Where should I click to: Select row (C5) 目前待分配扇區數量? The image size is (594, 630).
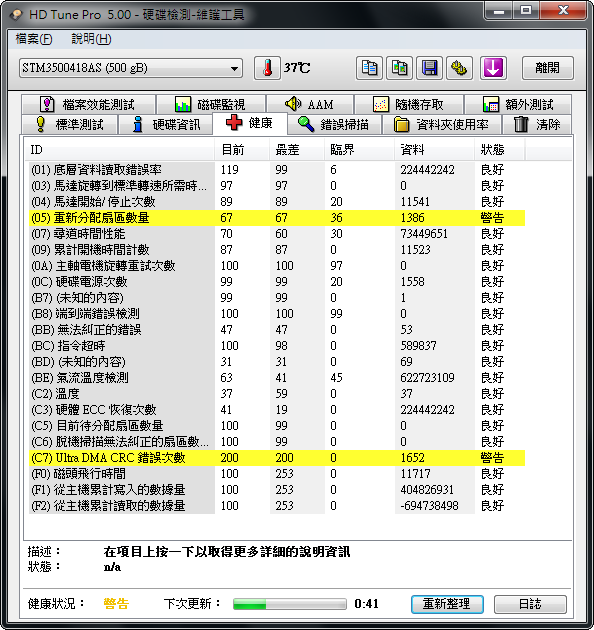(277, 426)
